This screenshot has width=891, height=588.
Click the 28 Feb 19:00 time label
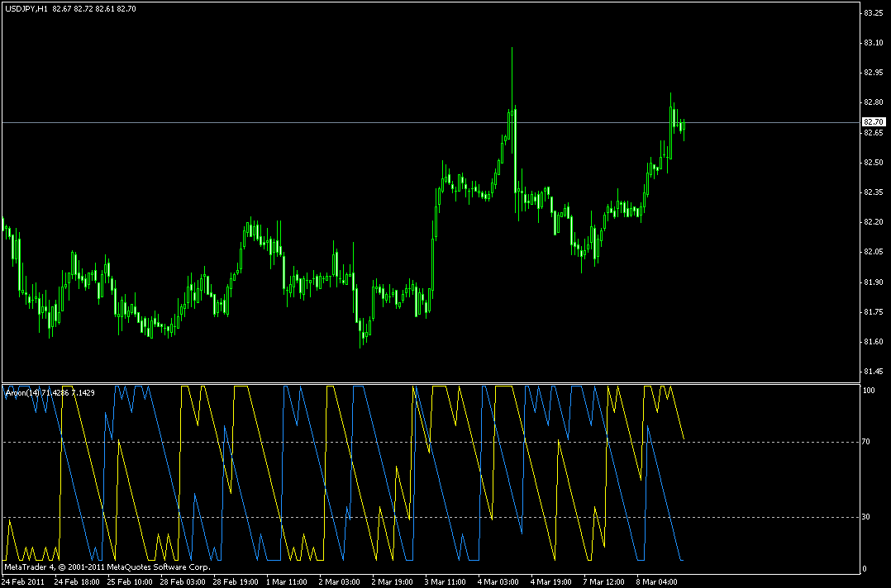tap(236, 581)
